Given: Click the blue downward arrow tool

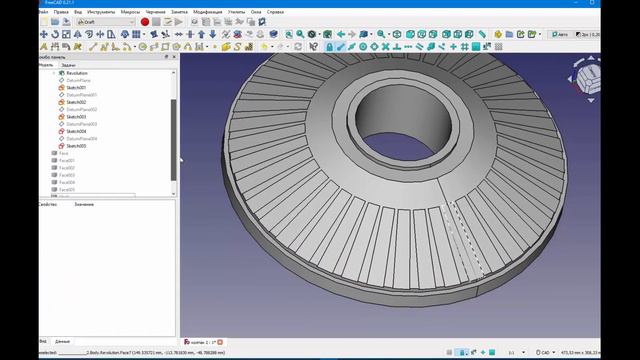Looking at the screenshot, I should click(213, 34).
